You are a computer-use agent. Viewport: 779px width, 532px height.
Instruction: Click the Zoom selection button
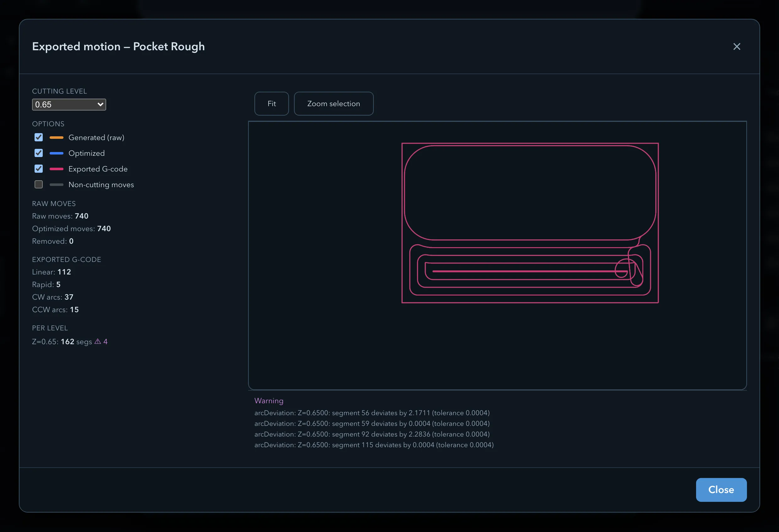(334, 104)
